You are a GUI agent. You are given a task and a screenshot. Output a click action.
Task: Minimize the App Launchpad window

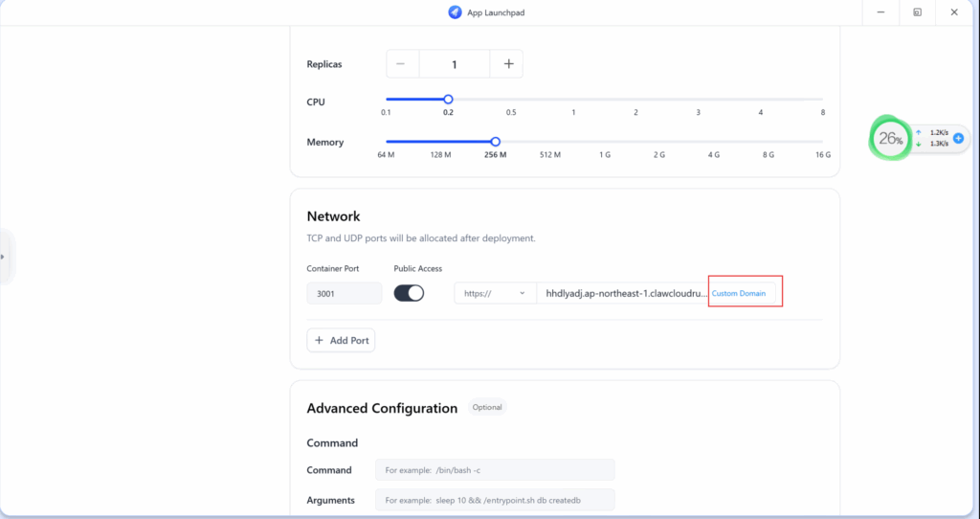pos(880,12)
